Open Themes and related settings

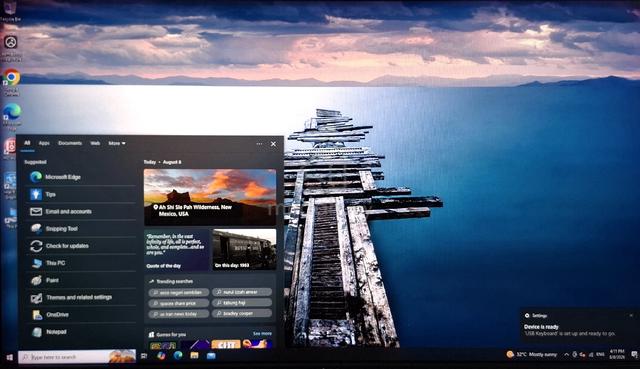(80, 297)
